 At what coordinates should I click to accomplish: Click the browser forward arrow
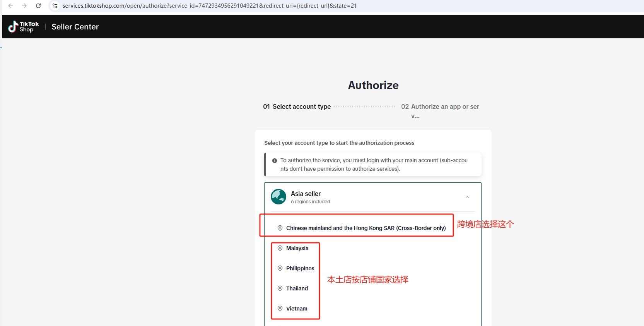pos(24,6)
